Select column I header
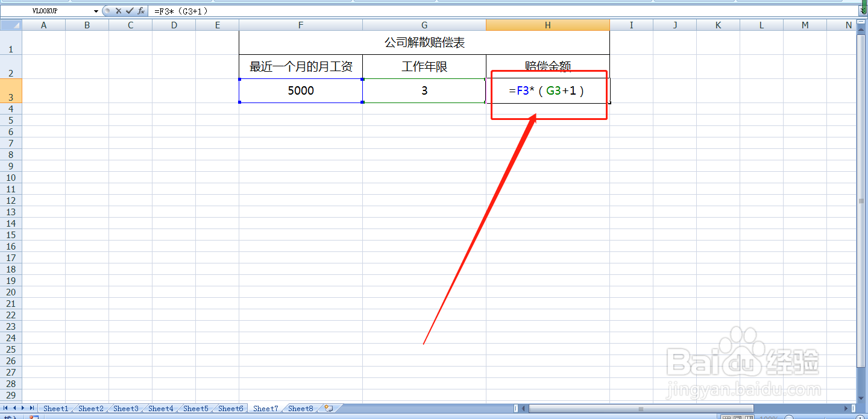Viewport: 868px width, 419px height. [631, 25]
